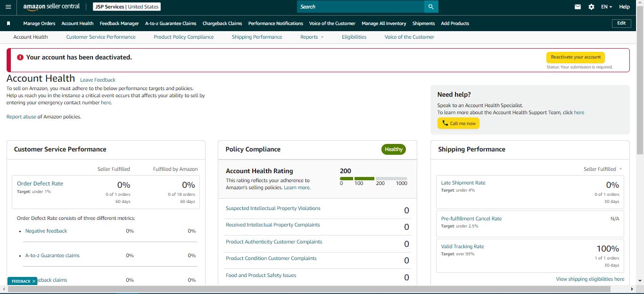
Task: Open Suspected Intellectual Property Violations
Action: 273,208
